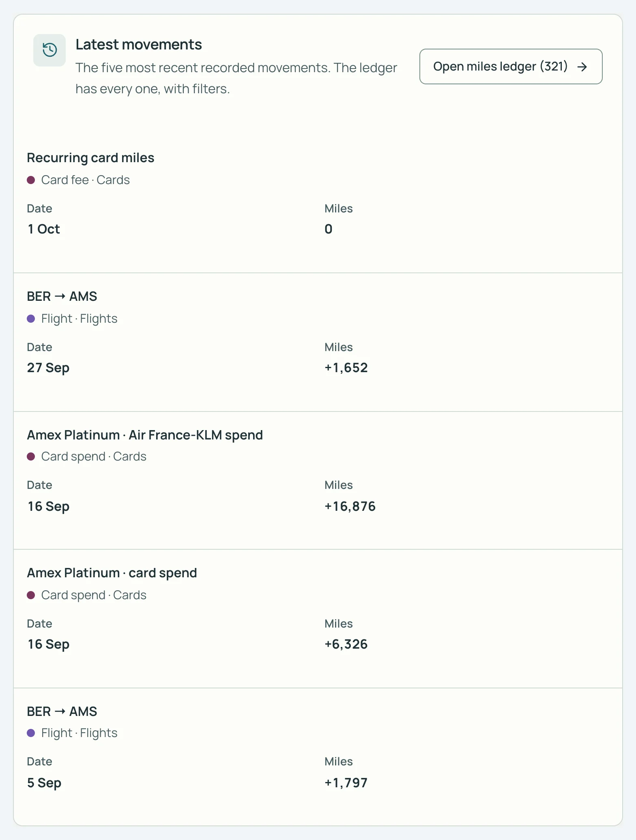
Task: Click the Card fee category dot
Action: click(31, 180)
